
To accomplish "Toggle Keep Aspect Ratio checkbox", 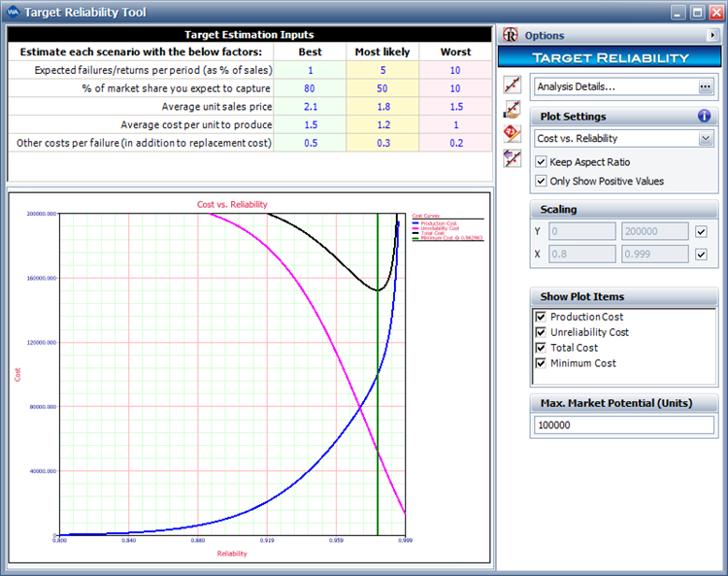I will (542, 161).
